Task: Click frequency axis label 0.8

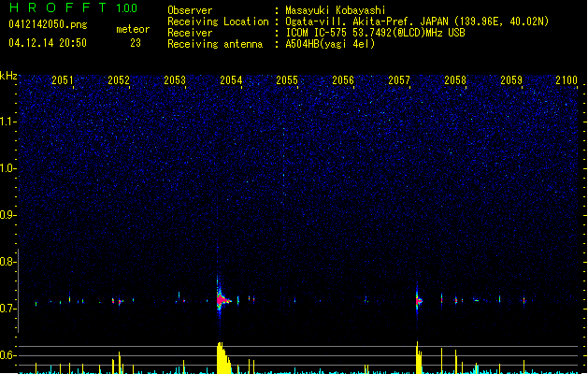Action: [x=7, y=262]
